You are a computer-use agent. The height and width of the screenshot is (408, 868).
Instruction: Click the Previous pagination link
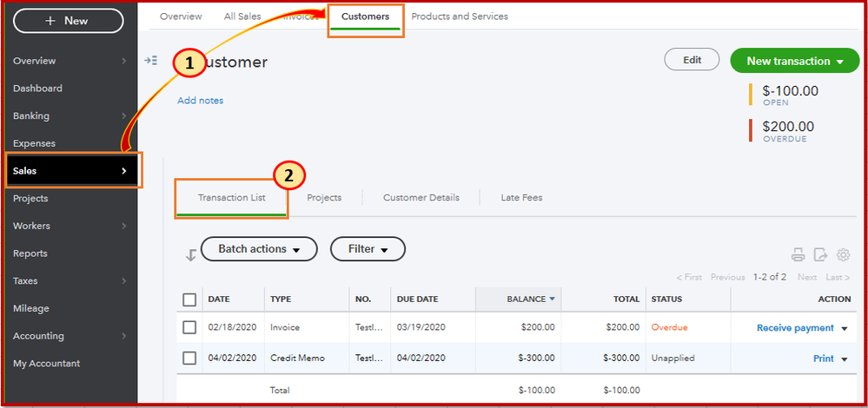pyautogui.click(x=727, y=278)
